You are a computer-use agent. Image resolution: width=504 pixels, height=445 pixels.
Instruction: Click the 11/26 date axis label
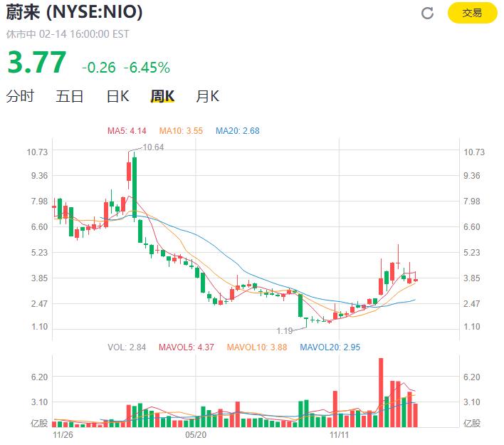pos(63,435)
